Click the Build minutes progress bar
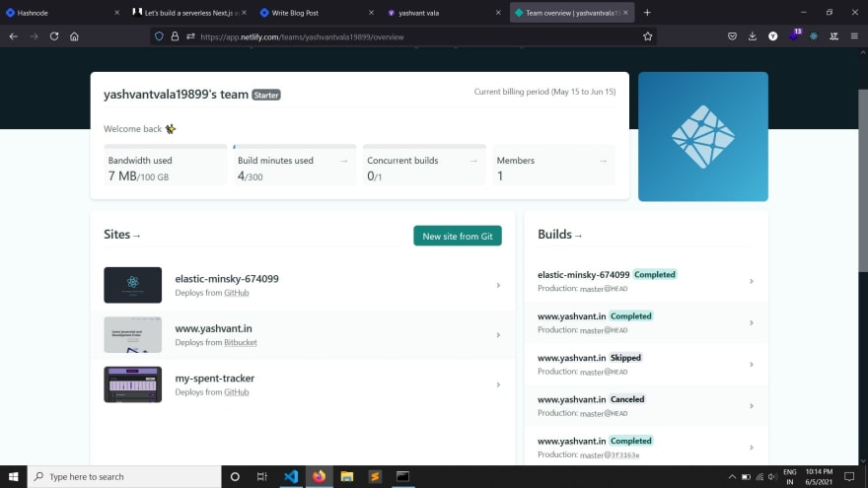868x488 pixels. click(x=295, y=147)
